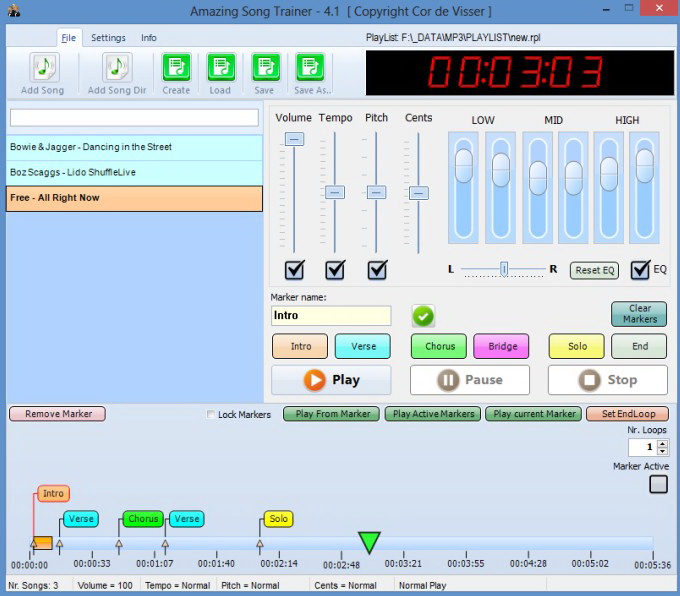
Task: Enable the Lock Markers checkbox
Action: tap(210, 415)
